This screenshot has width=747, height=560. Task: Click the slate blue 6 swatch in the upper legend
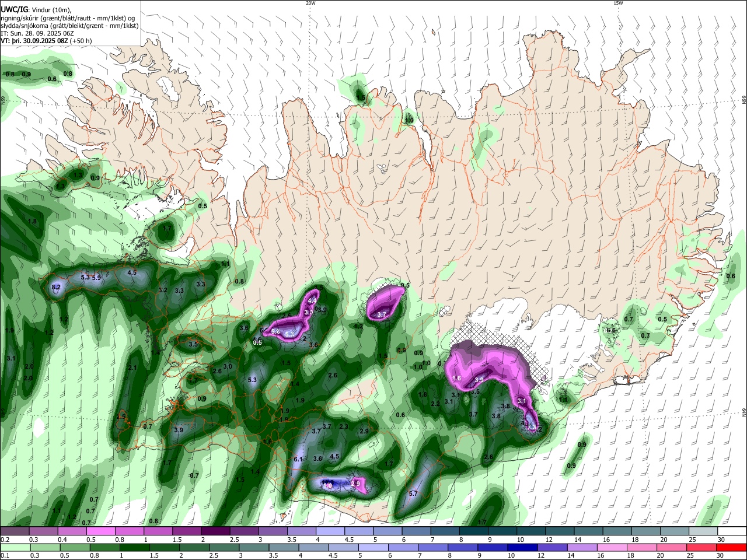416,531
